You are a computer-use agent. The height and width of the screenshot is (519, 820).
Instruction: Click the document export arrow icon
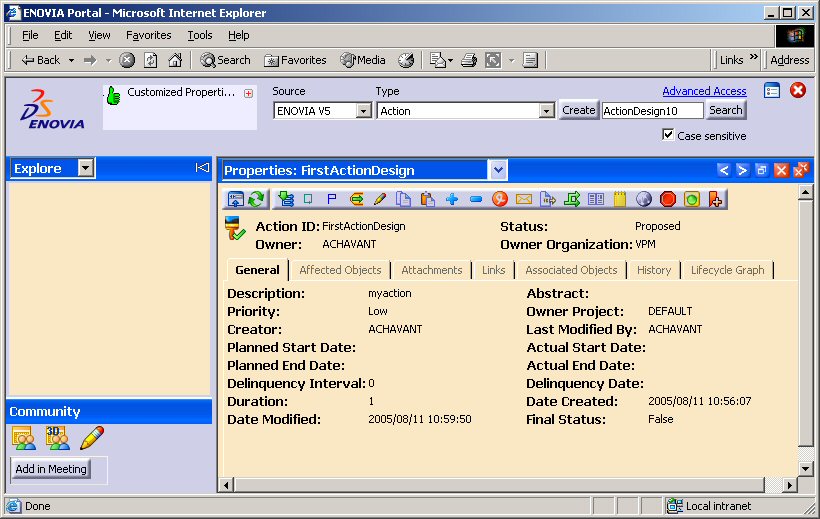(x=548, y=199)
